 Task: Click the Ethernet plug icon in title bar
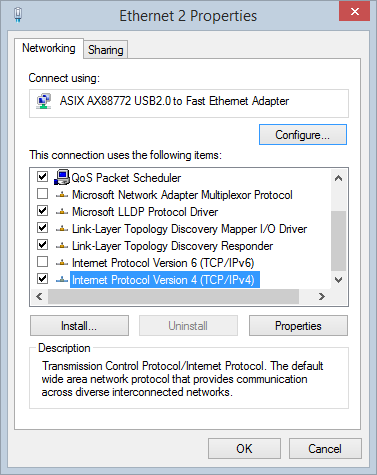click(18, 15)
